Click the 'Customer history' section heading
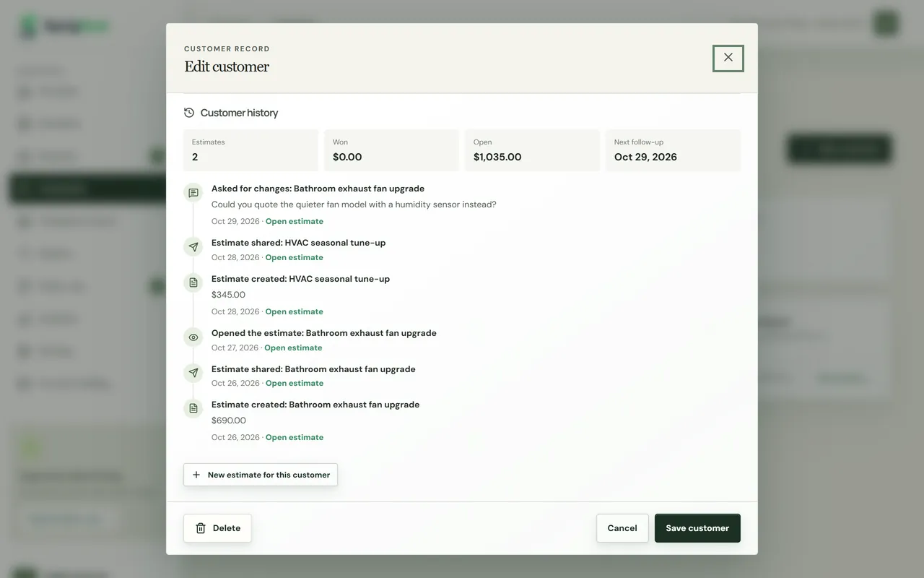Viewport: 924px width, 578px height. [x=239, y=113]
